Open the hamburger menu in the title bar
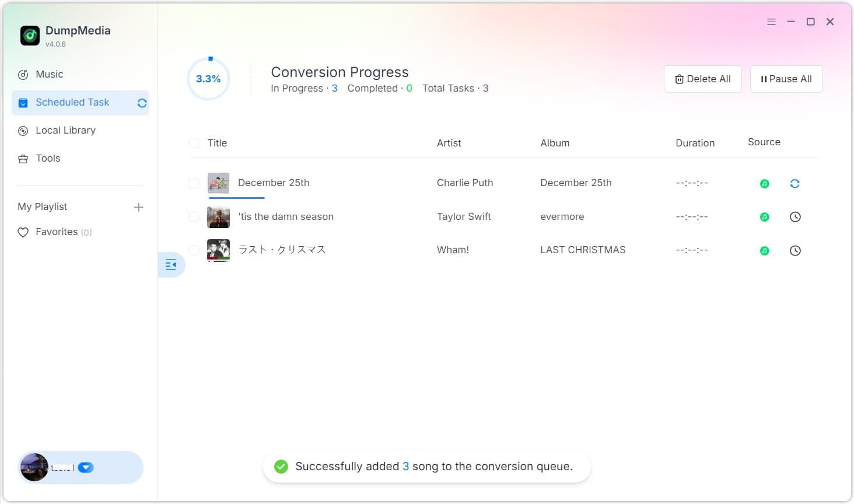Screen dimensions: 854x504 click(771, 22)
